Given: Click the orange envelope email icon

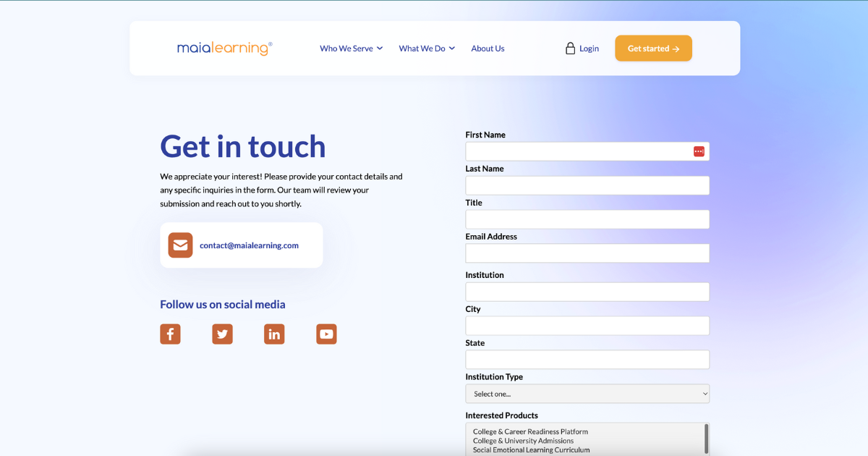Looking at the screenshot, I should click(180, 245).
